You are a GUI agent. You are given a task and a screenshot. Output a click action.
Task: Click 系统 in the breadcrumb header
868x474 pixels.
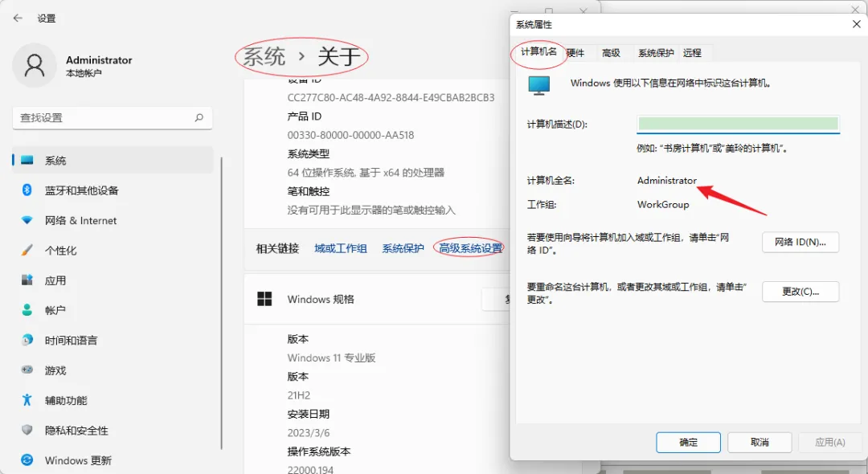coord(264,56)
